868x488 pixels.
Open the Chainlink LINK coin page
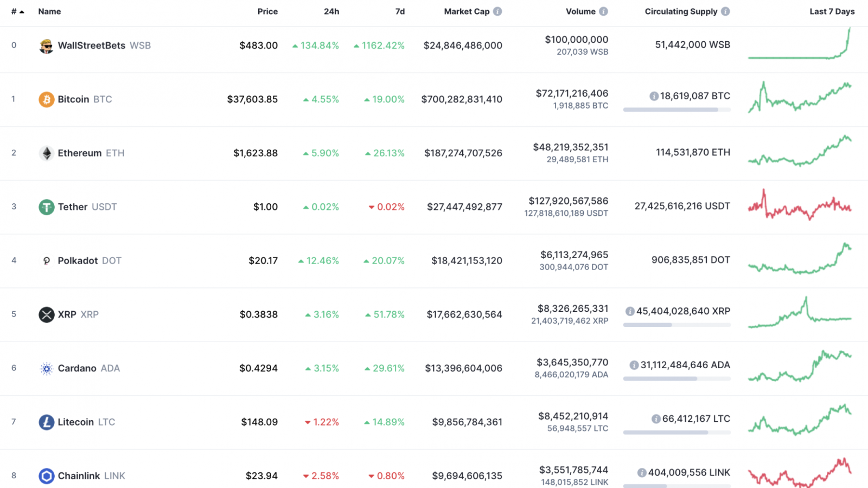(x=91, y=476)
